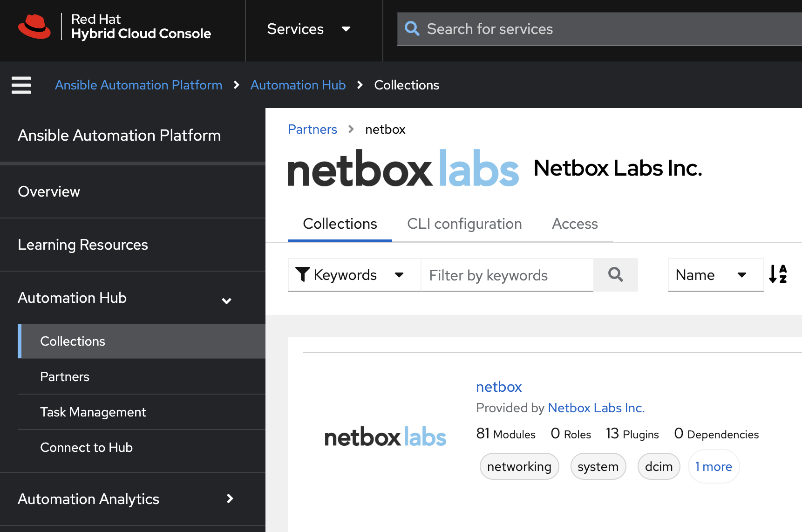Open Connect to Hub in the sidebar

[142, 447]
